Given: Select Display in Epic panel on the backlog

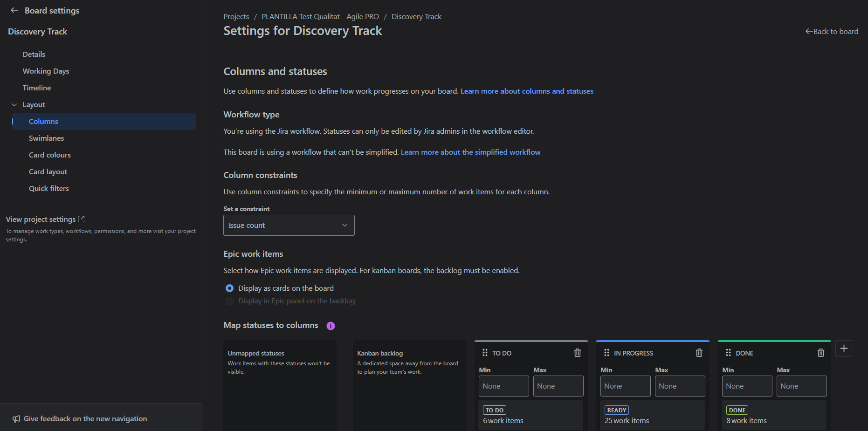Looking at the screenshot, I should [x=229, y=301].
